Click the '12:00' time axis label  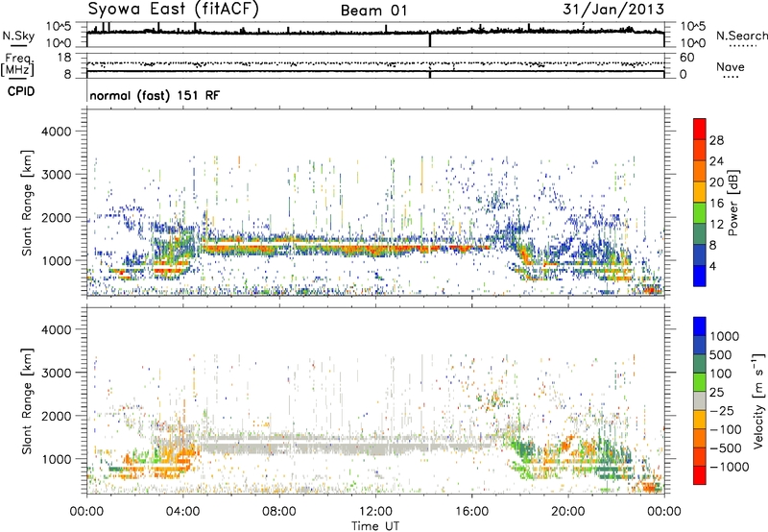point(375,512)
